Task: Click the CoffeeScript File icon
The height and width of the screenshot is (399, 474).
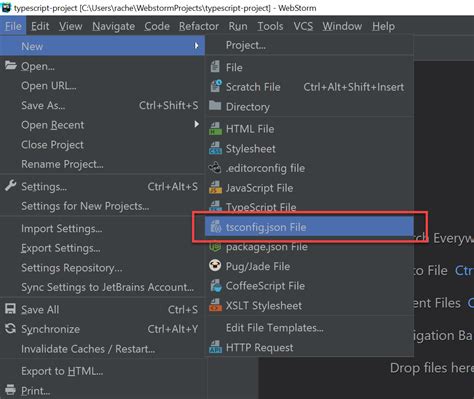Action: pyautogui.click(x=216, y=286)
